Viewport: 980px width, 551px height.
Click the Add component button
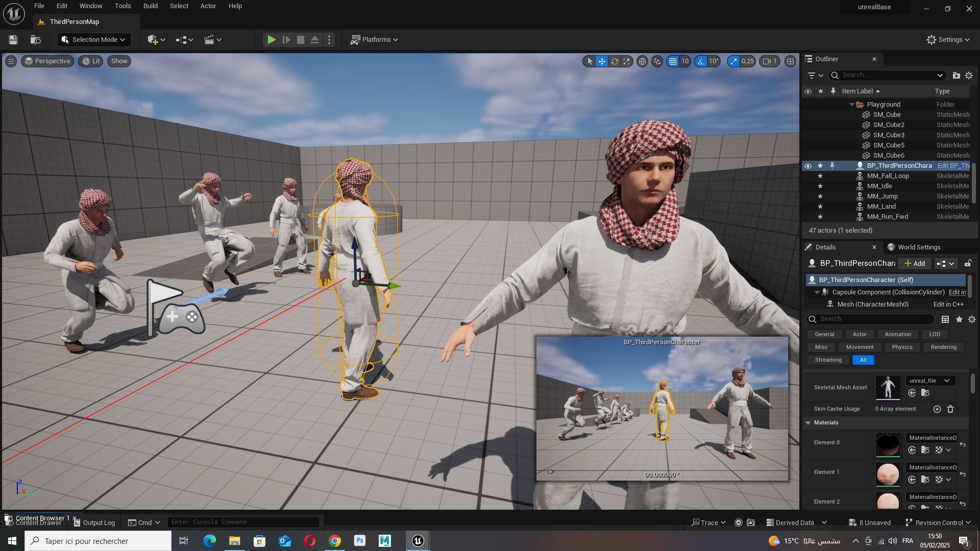pyautogui.click(x=914, y=264)
